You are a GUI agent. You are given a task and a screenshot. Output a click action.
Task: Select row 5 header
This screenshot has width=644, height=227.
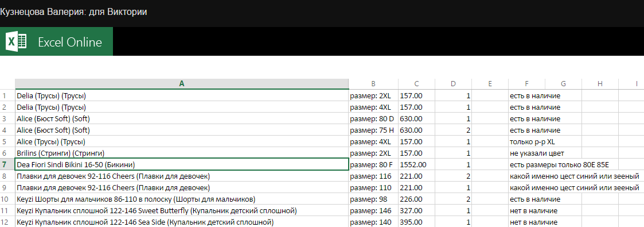tap(7, 142)
